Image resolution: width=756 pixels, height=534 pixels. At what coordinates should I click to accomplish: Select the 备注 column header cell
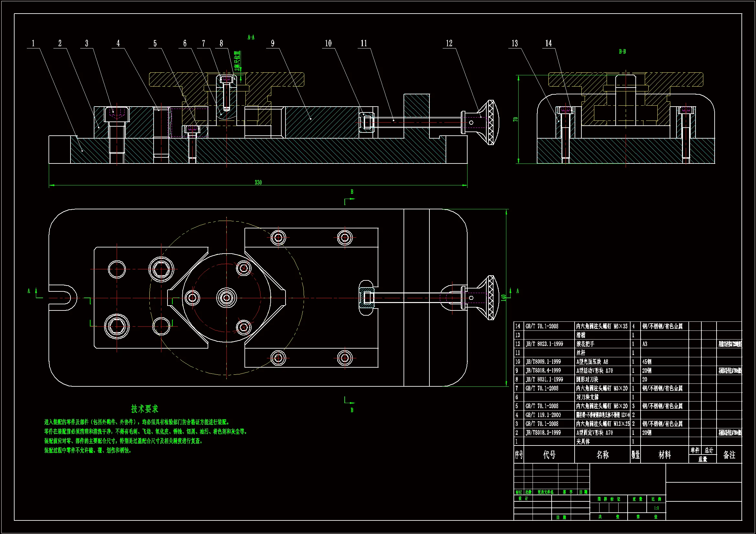tap(729, 455)
